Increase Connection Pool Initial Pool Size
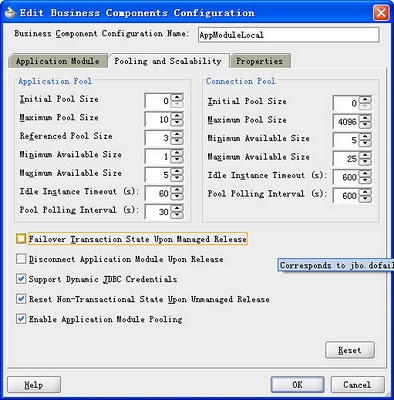394x400 pixels. click(366, 100)
